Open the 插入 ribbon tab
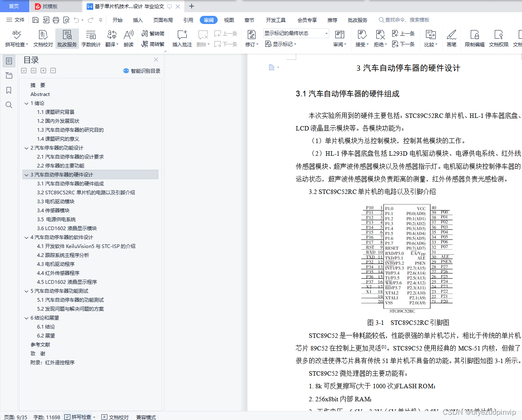The height and width of the screenshot is (420, 522). click(138, 20)
